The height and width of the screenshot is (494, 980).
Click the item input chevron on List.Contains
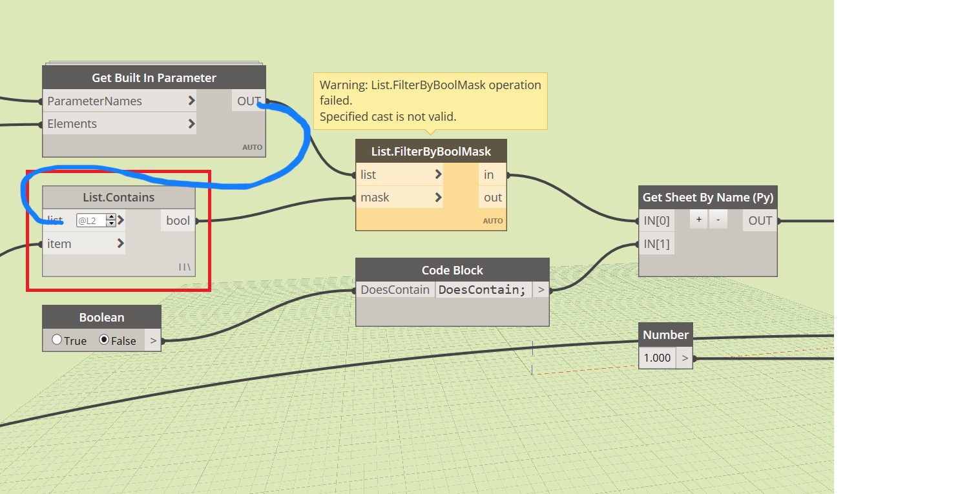[x=121, y=243]
